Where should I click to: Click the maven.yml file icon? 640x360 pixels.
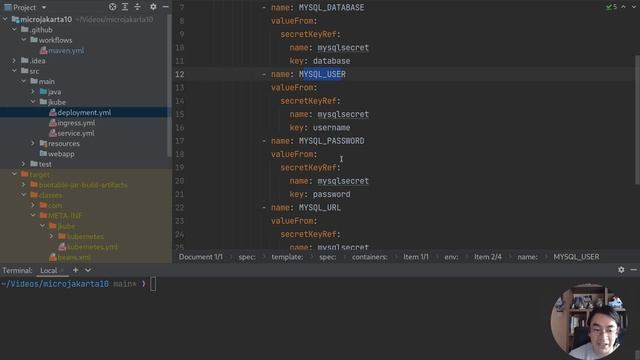[x=43, y=51]
